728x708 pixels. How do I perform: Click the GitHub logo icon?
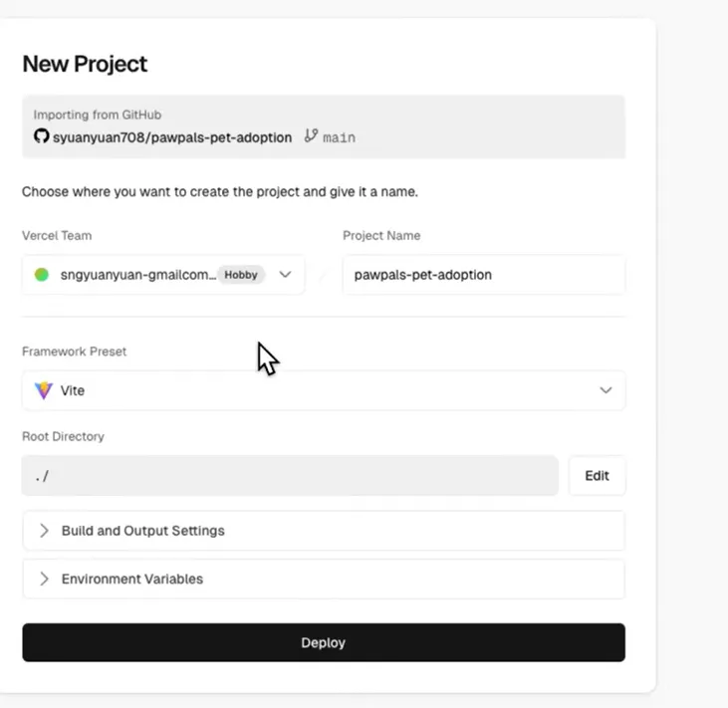[x=41, y=136]
